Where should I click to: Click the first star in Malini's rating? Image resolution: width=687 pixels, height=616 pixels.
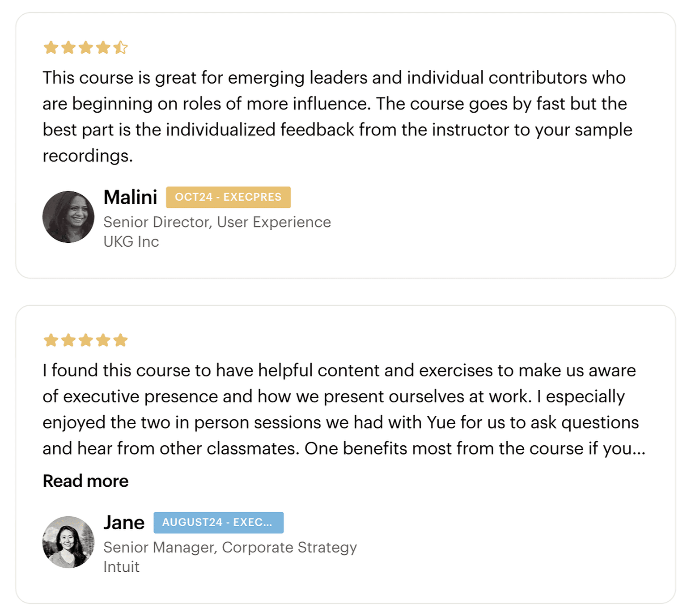[51, 47]
